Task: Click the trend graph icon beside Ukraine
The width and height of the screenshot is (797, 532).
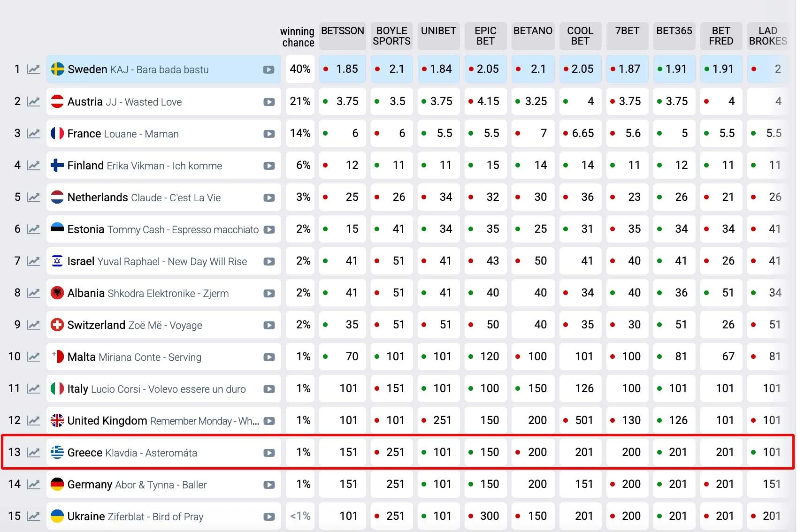Action: click(x=33, y=516)
